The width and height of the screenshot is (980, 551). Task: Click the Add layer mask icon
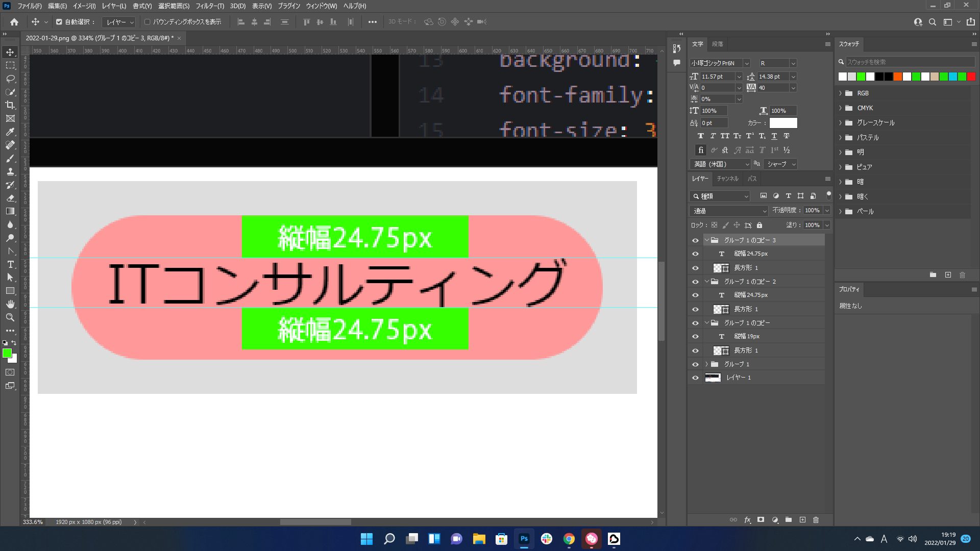(x=761, y=520)
